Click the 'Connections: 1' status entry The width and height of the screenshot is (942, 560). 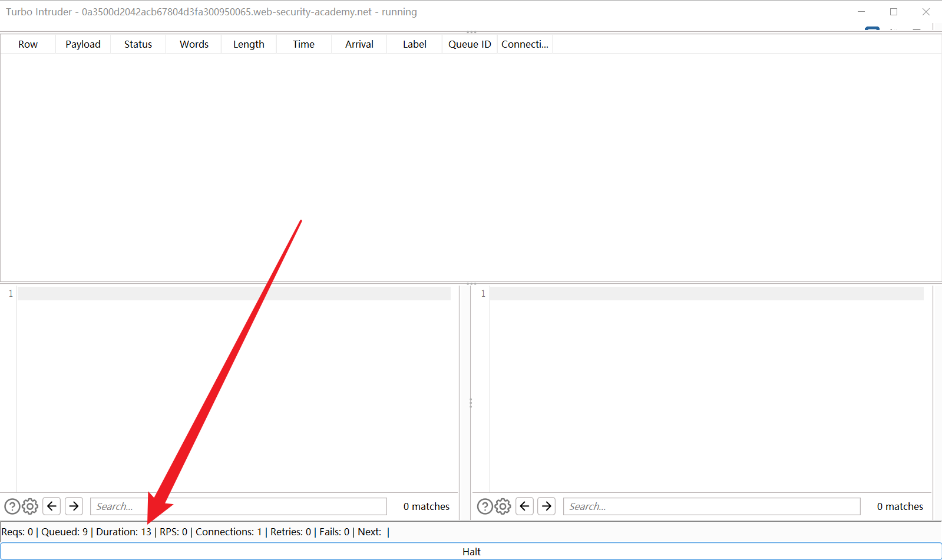click(x=229, y=532)
